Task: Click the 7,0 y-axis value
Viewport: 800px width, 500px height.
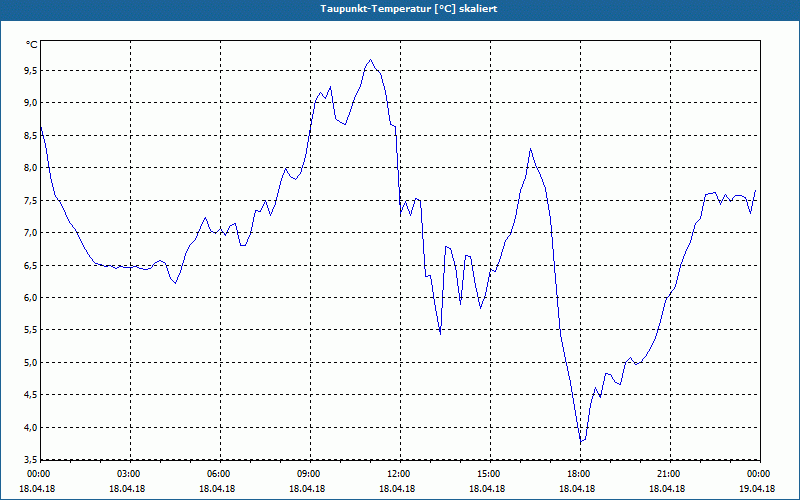Action: click(31, 233)
